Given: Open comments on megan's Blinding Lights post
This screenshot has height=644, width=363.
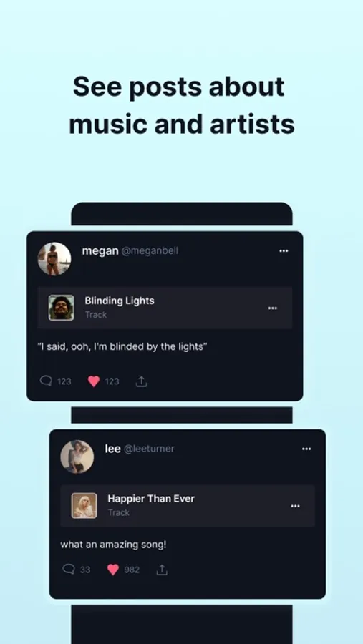Looking at the screenshot, I should click(x=46, y=381).
